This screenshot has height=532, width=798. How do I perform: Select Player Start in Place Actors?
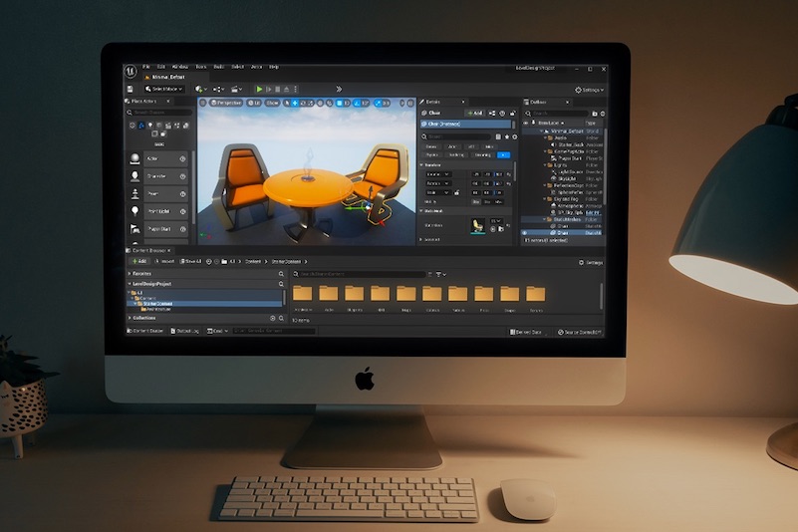[157, 229]
